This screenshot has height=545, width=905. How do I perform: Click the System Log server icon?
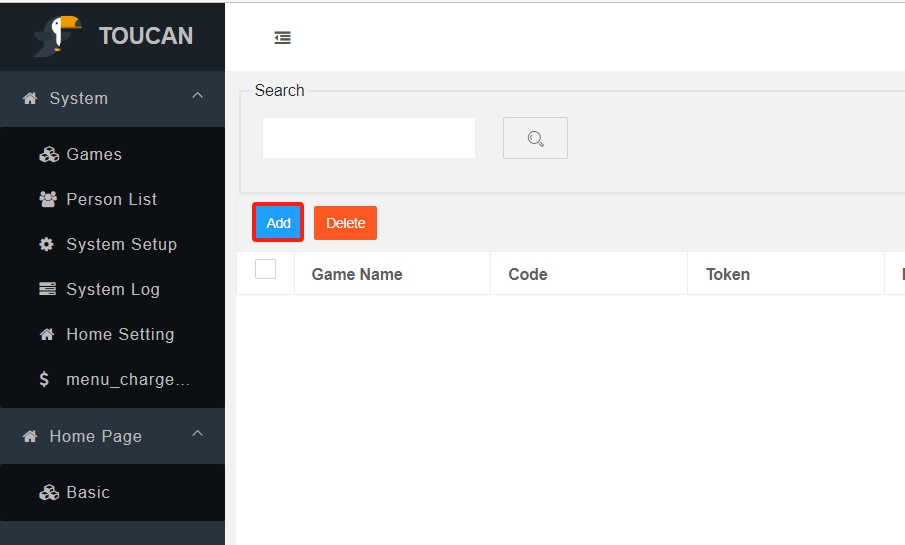47,290
